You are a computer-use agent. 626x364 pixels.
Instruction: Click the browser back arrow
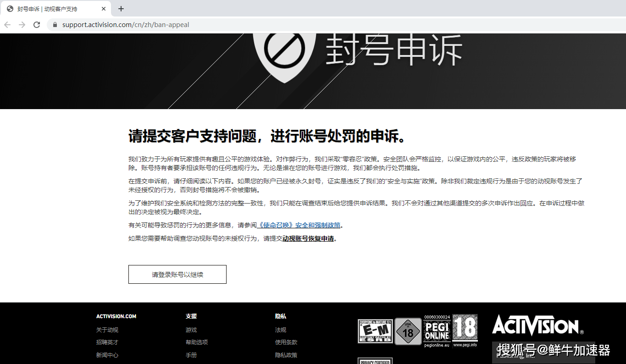click(7, 25)
